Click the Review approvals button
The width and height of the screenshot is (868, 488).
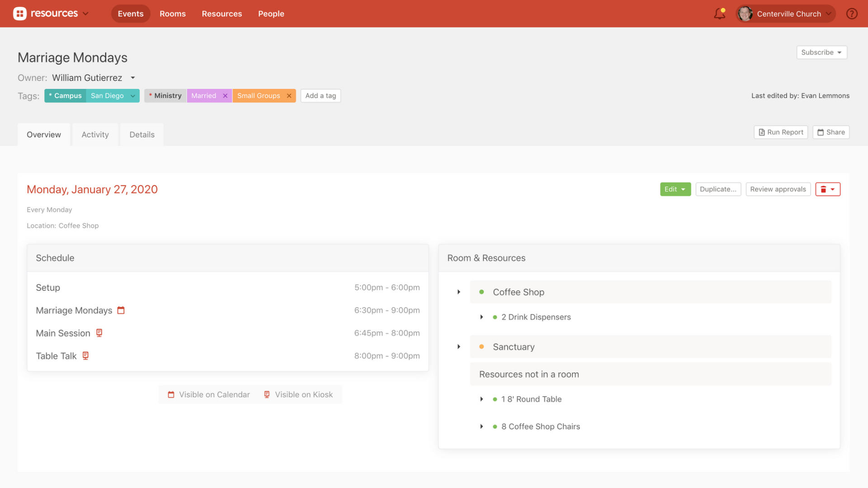click(x=778, y=189)
